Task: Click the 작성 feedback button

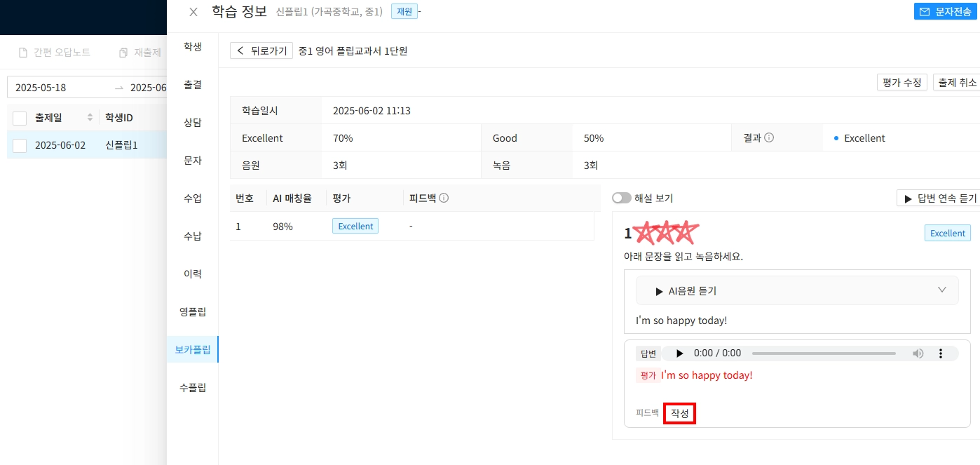Action: pyautogui.click(x=680, y=414)
